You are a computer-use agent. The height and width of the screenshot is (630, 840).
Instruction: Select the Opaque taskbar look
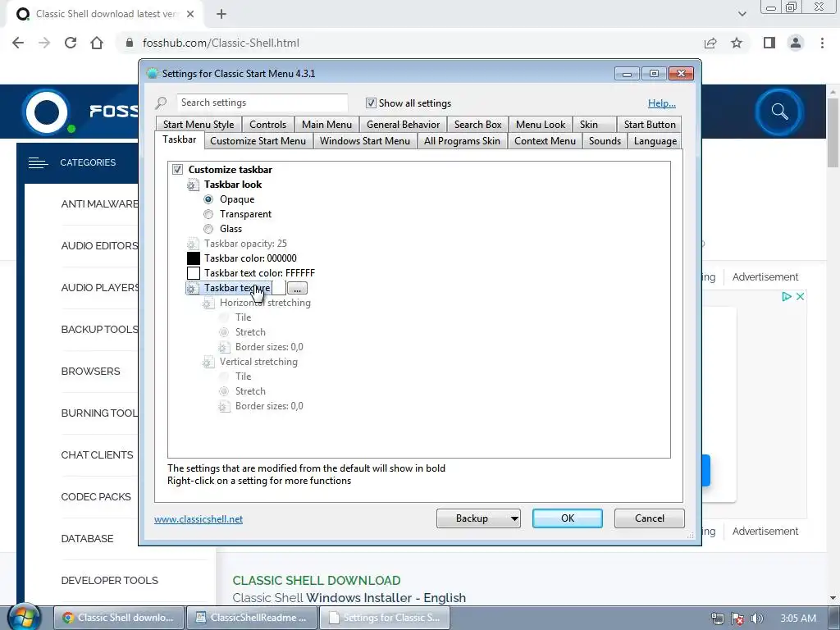pos(208,199)
